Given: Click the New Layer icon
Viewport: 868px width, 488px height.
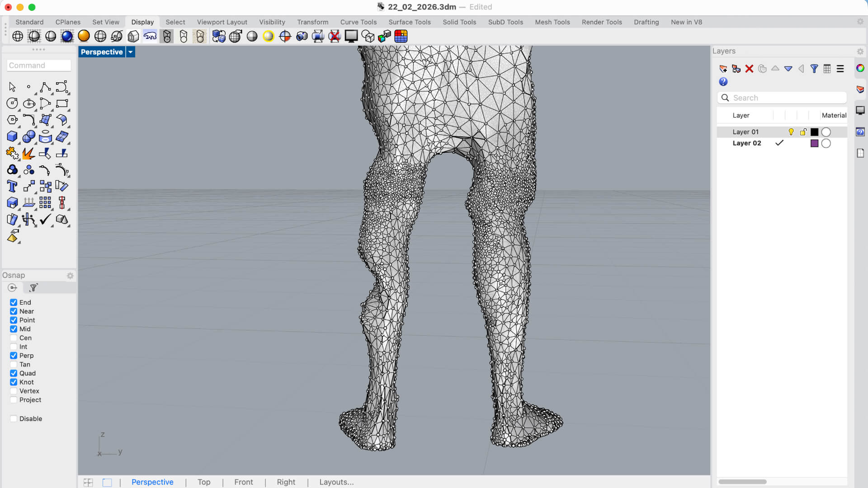Looking at the screenshot, I should (x=723, y=69).
